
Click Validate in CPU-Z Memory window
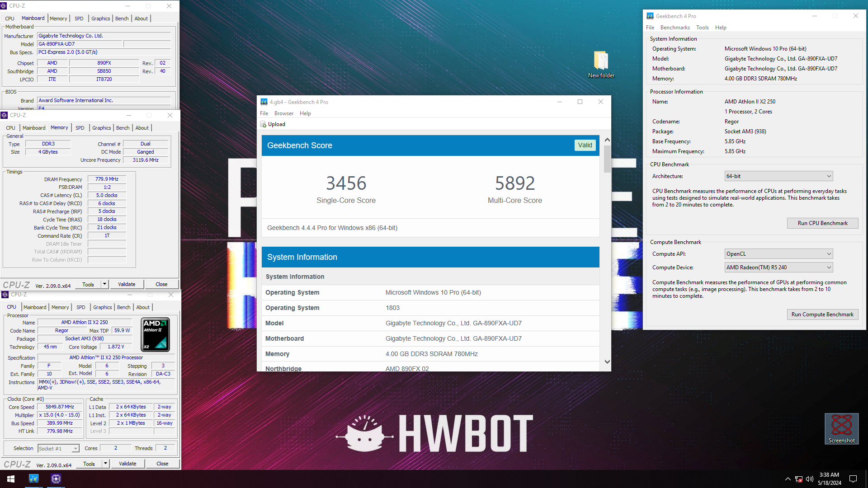127,284
